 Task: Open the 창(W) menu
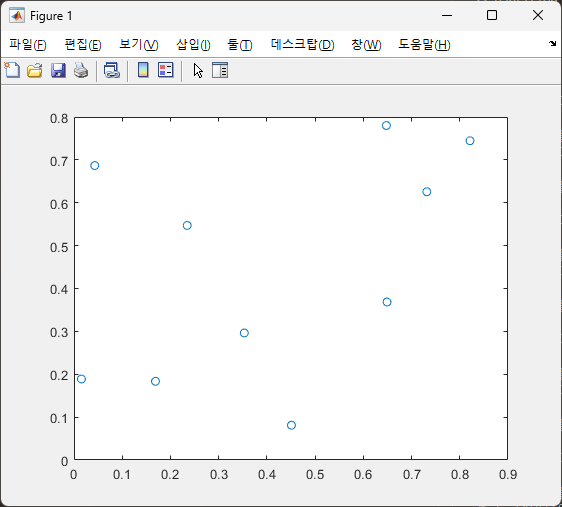click(366, 45)
